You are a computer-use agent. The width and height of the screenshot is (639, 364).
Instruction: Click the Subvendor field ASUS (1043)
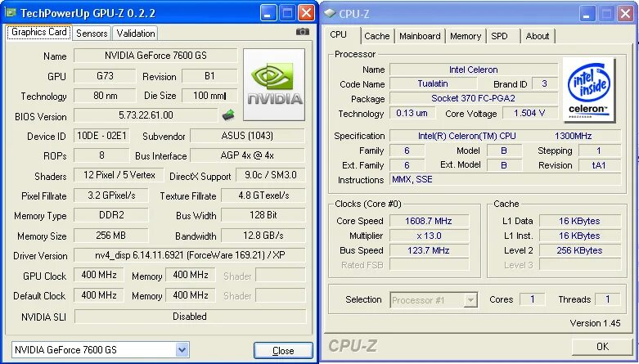tap(247, 136)
